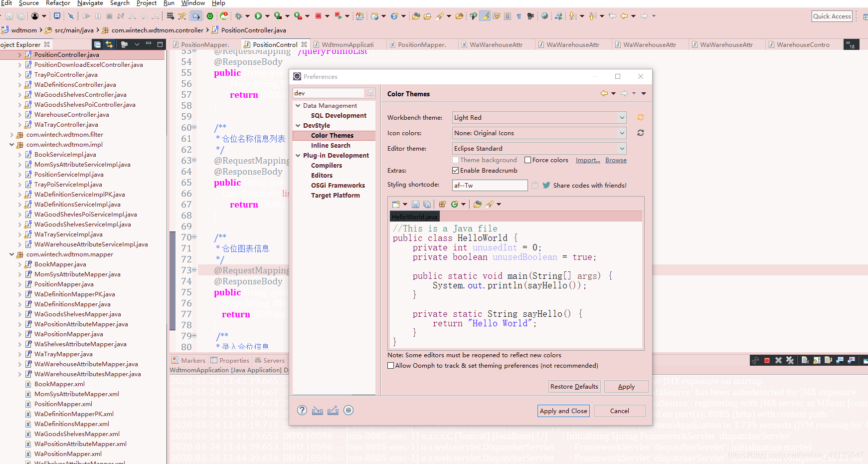Open the Navigate menu
This screenshot has height=464, width=868.
pyautogui.click(x=90, y=3)
